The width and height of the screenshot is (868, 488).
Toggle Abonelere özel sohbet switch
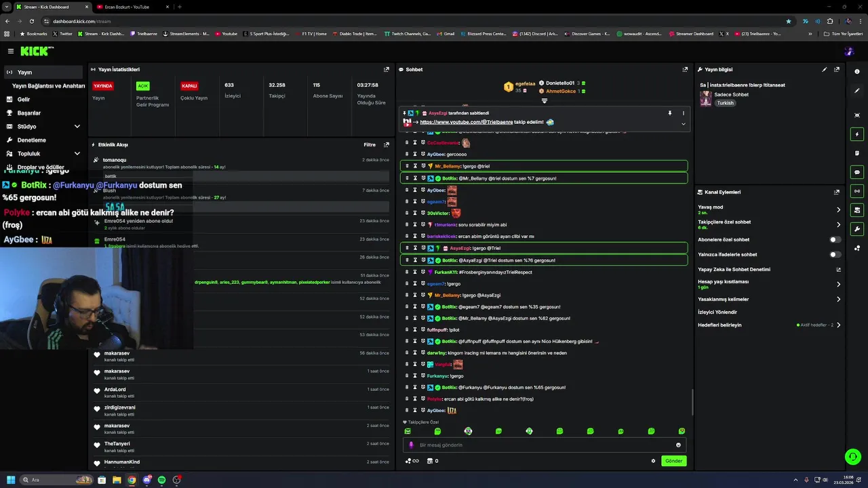[x=835, y=239]
